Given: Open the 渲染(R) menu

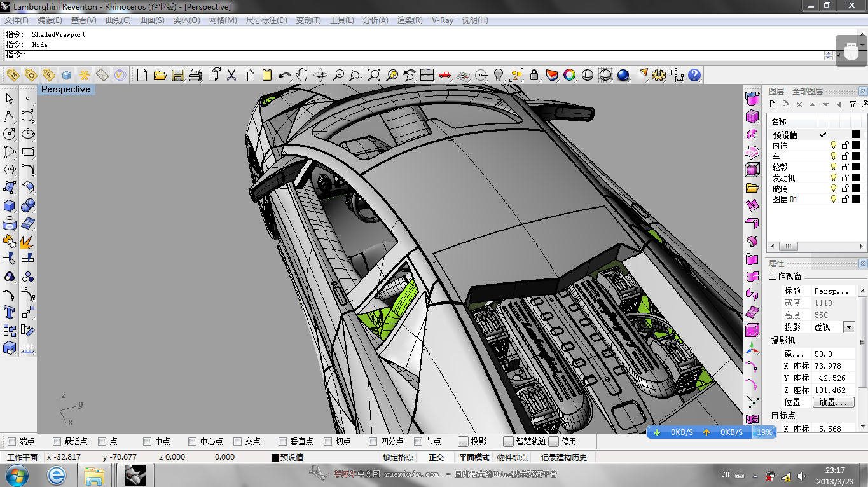Looking at the screenshot, I should pos(410,20).
